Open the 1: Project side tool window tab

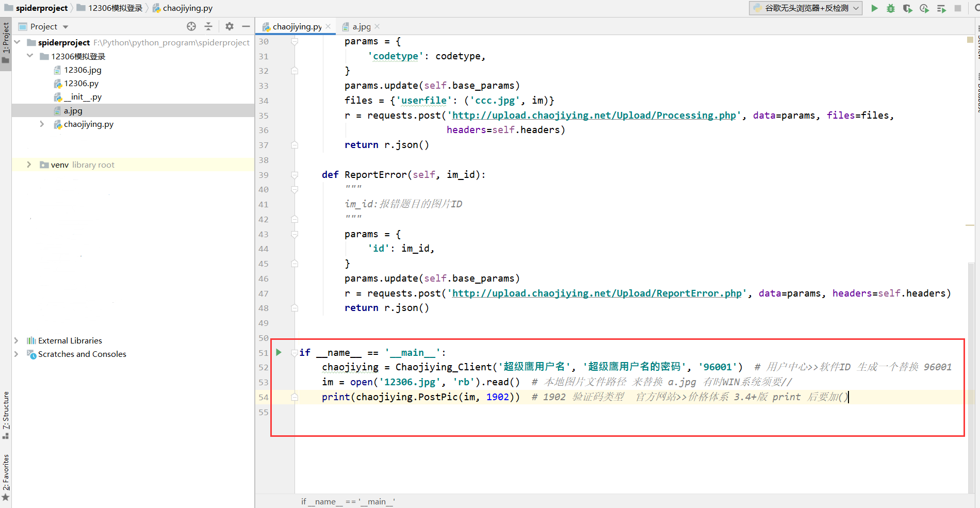tap(6, 43)
